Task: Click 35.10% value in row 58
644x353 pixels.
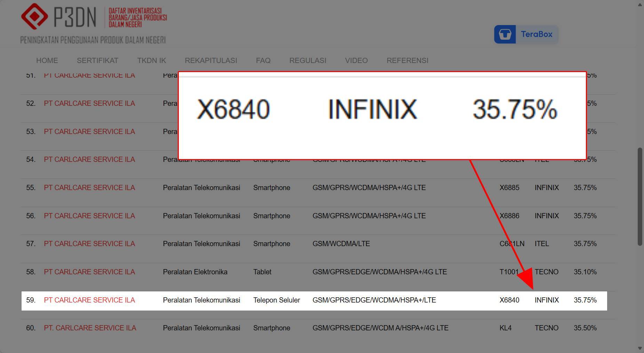Action: tap(585, 272)
